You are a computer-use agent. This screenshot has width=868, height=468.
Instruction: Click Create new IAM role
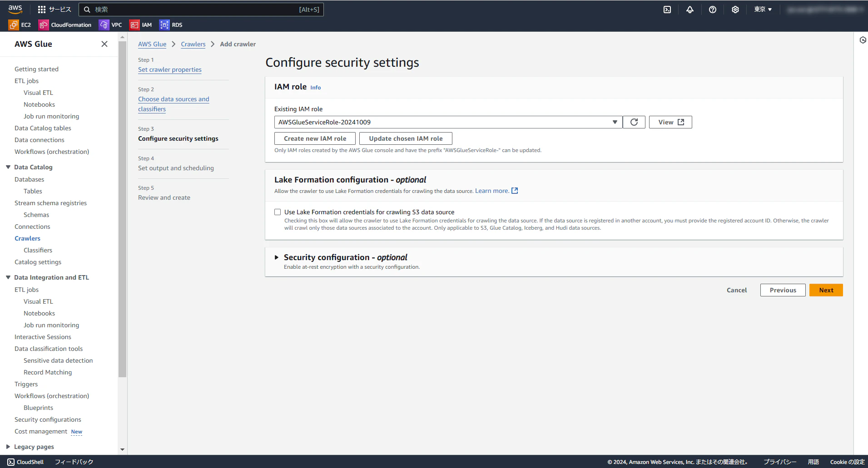[x=315, y=138]
